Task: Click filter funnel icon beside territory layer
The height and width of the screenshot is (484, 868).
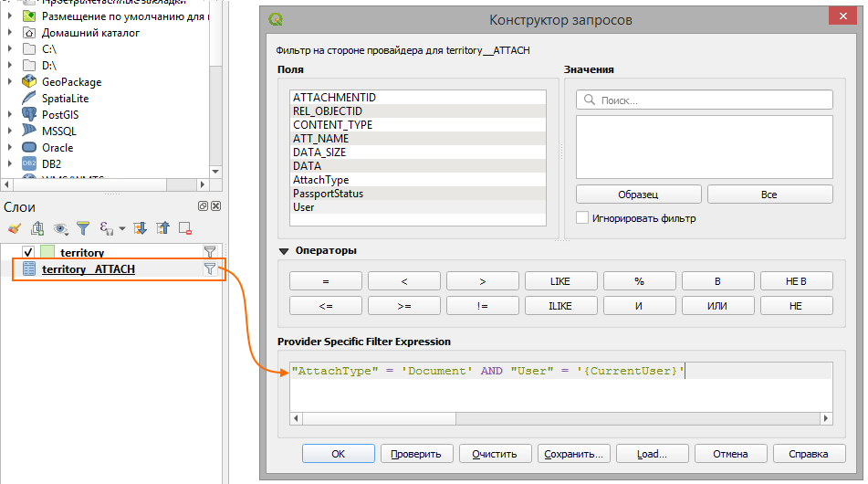Action: tap(210, 252)
